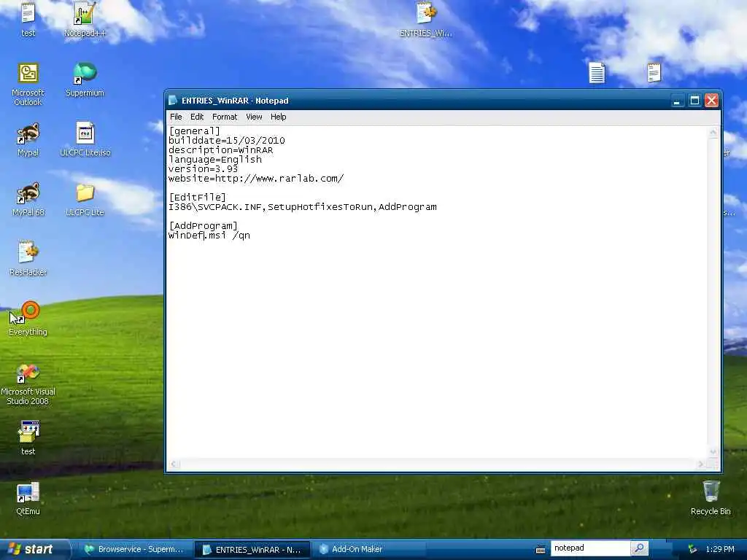747x560 pixels.
Task: Click the vertical scrollbar down arrow in Notepad
Action: click(713, 451)
